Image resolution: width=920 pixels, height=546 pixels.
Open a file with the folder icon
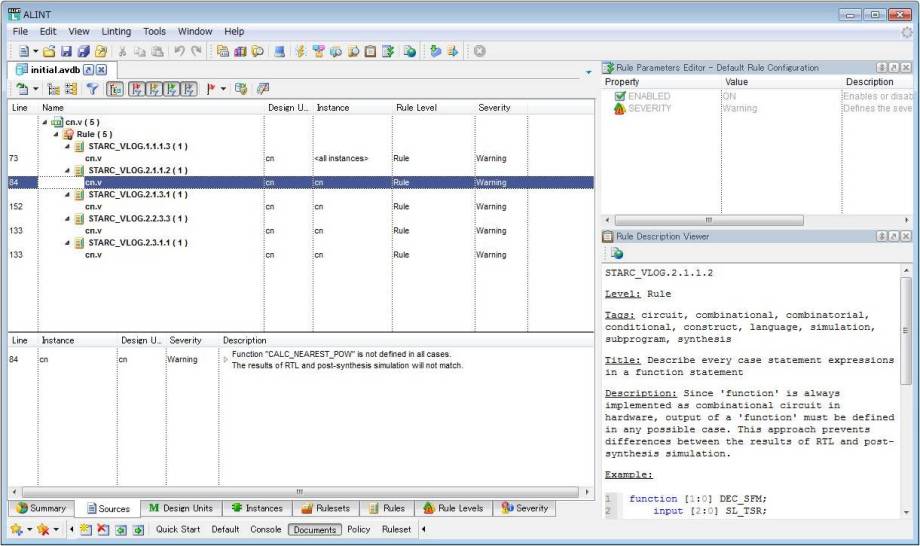pyautogui.click(x=49, y=52)
